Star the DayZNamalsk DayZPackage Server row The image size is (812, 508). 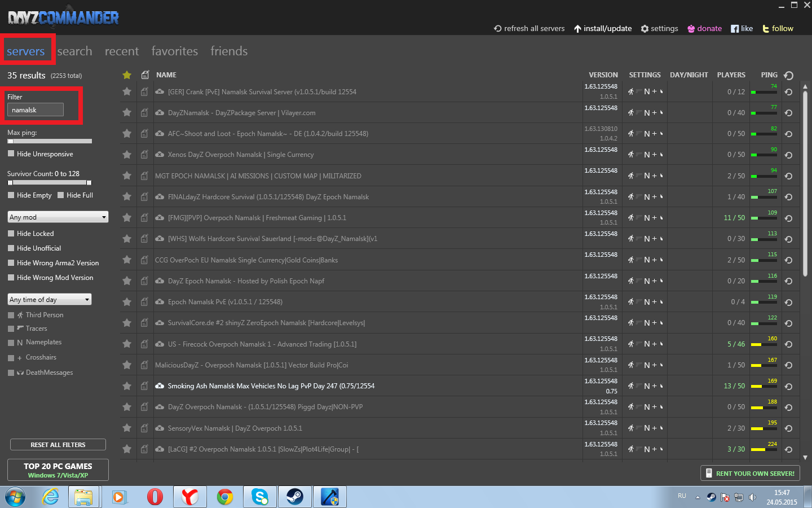(127, 112)
